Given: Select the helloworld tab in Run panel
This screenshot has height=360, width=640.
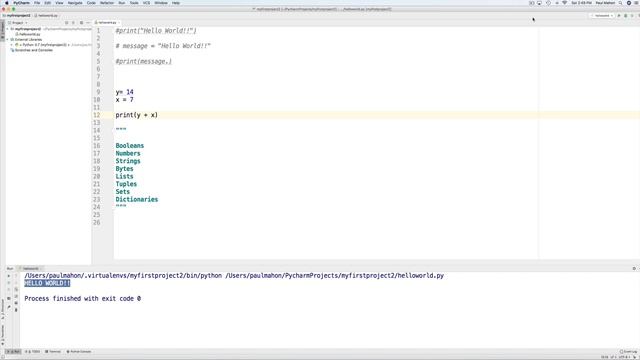Looking at the screenshot, I should (30, 269).
